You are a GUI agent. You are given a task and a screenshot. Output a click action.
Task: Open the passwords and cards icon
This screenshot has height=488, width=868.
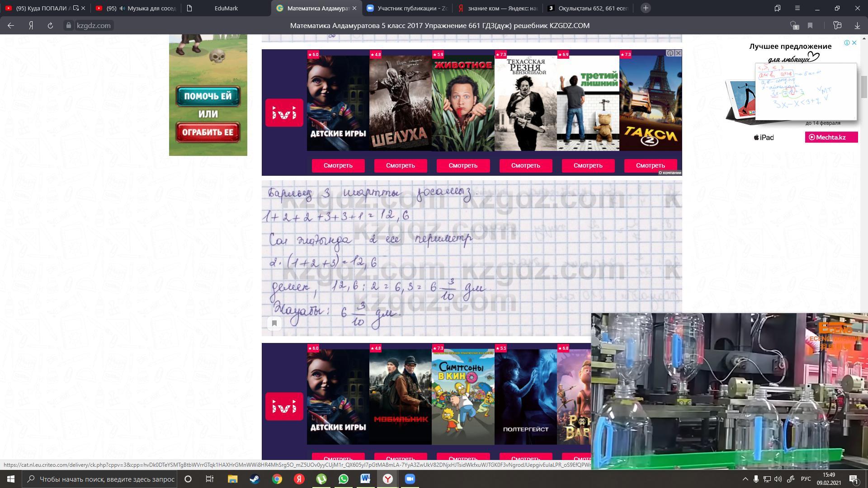click(x=837, y=26)
